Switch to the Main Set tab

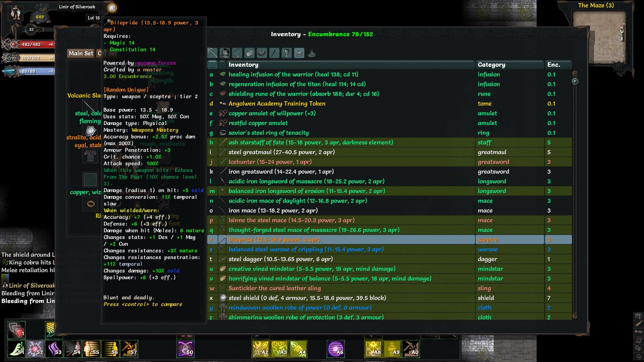tap(81, 53)
